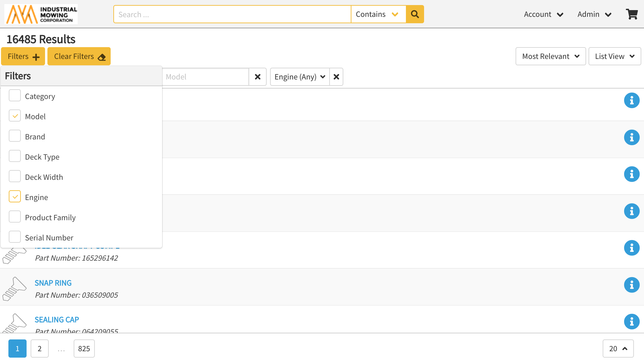Screen dimensions: 644x363
Task: Click the Clear Filters button
Action: pos(79,56)
